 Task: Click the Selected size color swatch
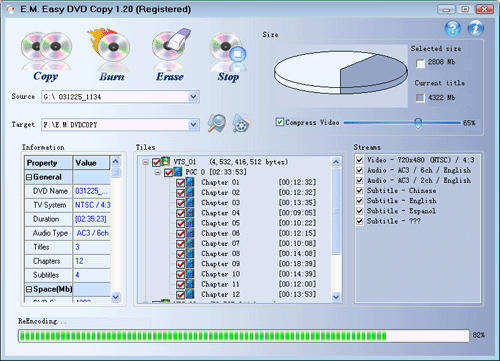tap(420, 63)
